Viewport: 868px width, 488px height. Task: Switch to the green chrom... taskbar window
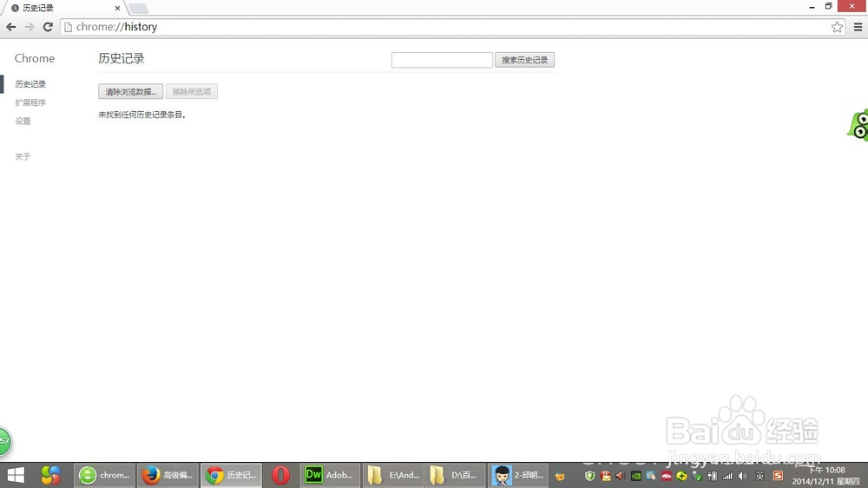coord(104,475)
